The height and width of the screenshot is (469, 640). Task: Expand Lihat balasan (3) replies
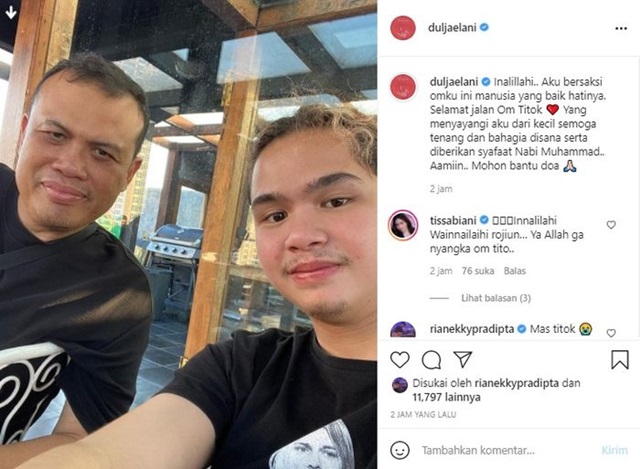496,298
